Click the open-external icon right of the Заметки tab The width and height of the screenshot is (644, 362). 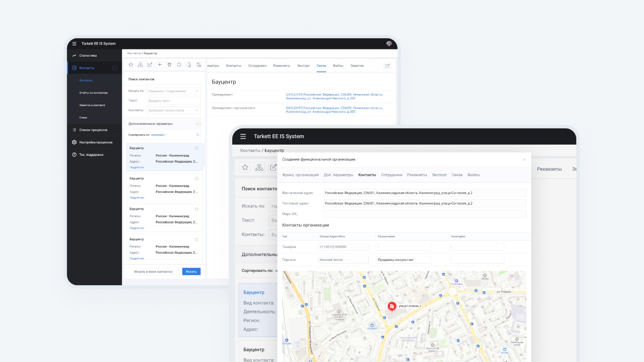[x=387, y=66]
